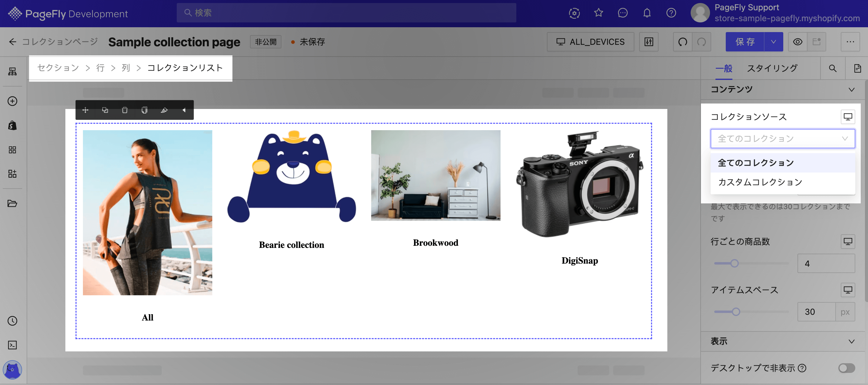Open the help question mark icon

(671, 13)
